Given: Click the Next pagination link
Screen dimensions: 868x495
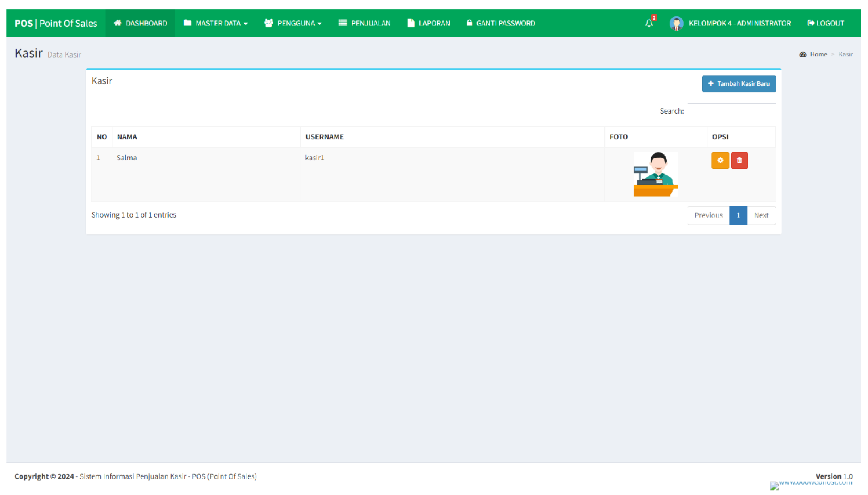Looking at the screenshot, I should [761, 215].
